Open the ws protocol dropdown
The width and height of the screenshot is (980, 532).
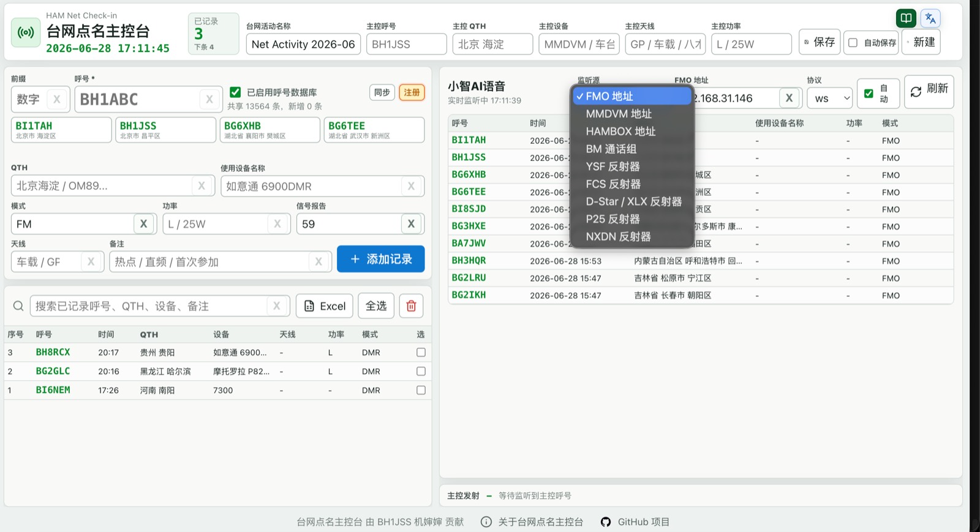829,98
